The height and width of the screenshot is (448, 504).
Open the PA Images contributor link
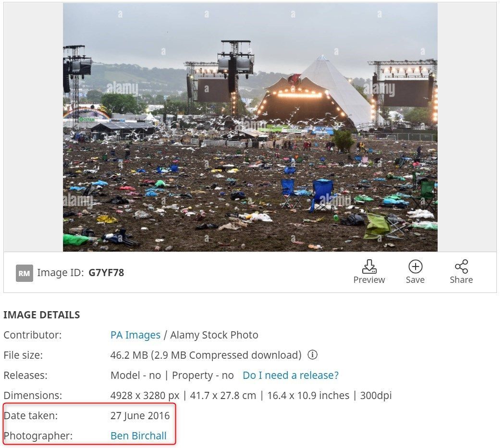(x=135, y=335)
